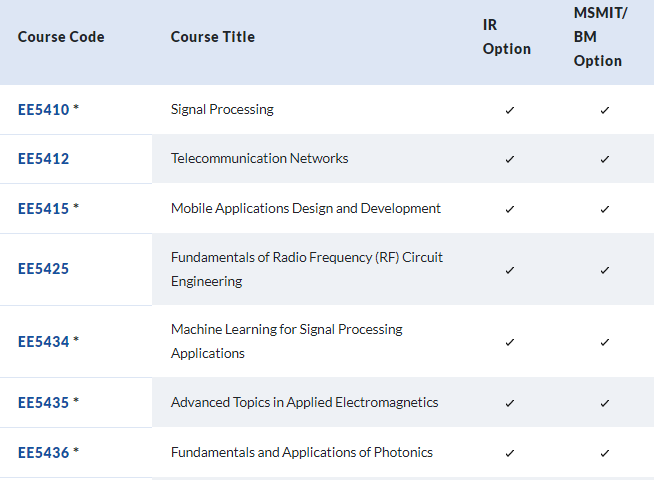Open the EE5415 course link
This screenshot has height=480, width=656.
(x=44, y=208)
